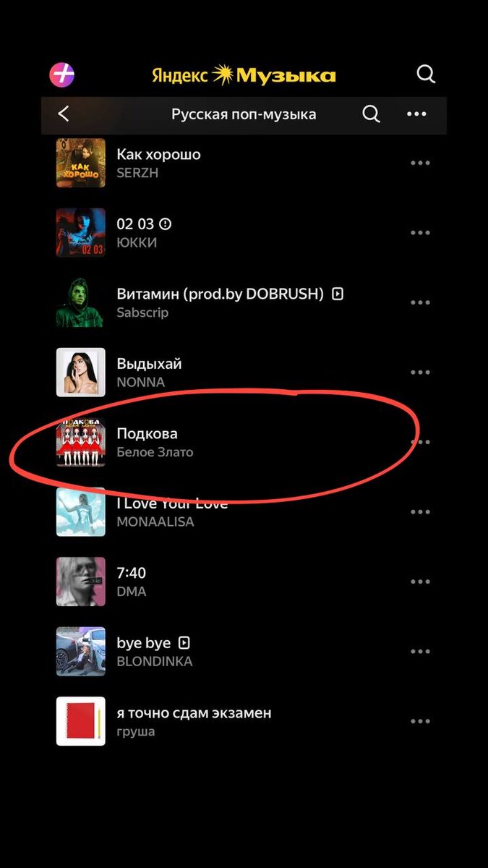This screenshot has height=868, width=488.
Task: Open search from the top header
Action: click(x=427, y=75)
